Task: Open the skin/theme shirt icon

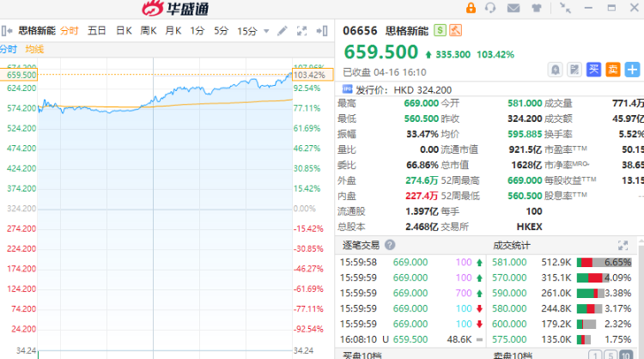Action: click(x=537, y=8)
